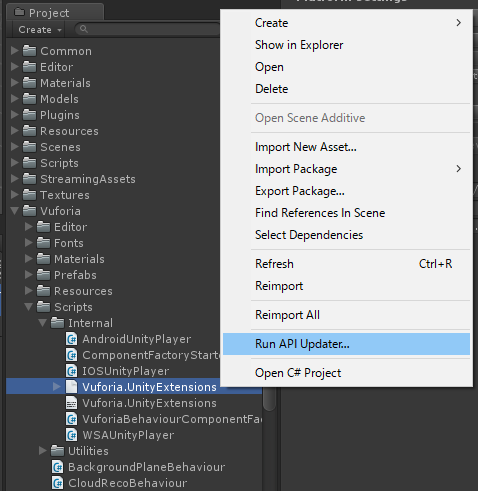Expand the Vuforia Editor subfolder arrow

click(x=29, y=227)
